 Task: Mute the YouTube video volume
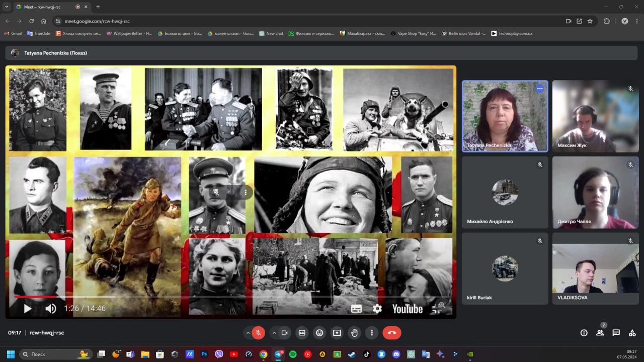click(51, 309)
